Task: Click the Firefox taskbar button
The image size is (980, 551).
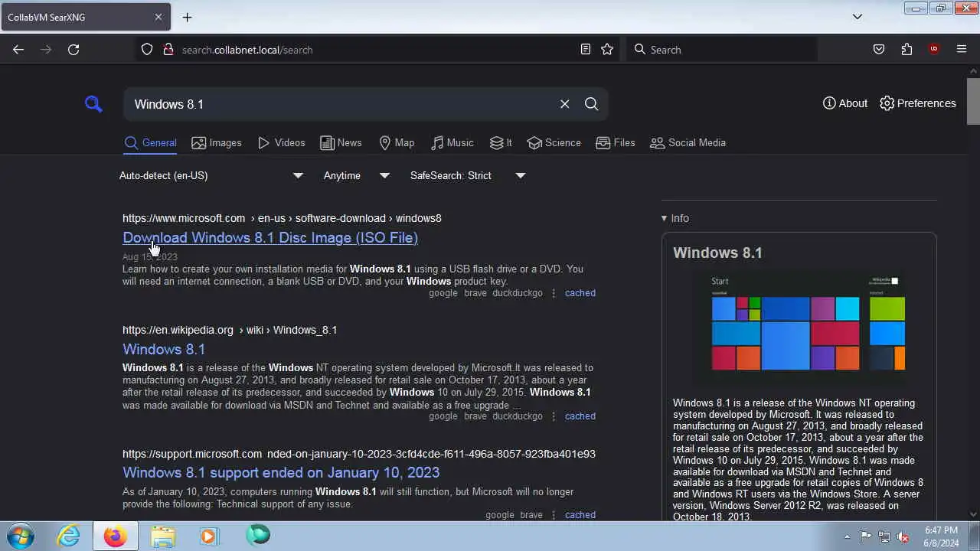Action: [116, 536]
